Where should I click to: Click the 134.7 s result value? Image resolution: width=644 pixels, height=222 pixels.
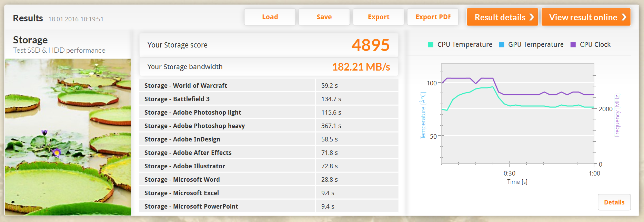coord(331,99)
